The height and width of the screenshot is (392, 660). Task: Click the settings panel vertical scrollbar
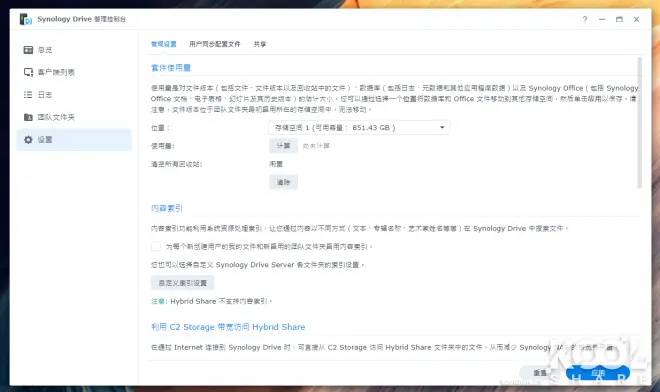639,123
